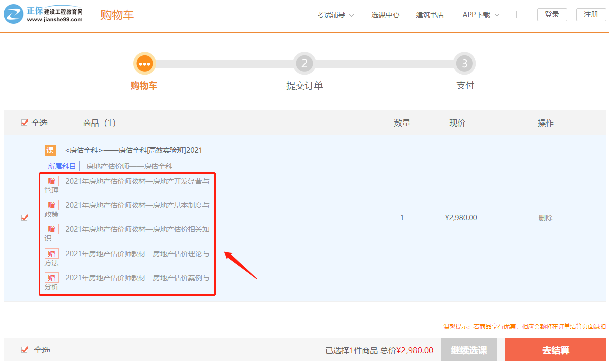This screenshot has width=609, height=364.
Task: Click the 赠 badge for 房地产估价理论与方法
Action: [51, 254]
